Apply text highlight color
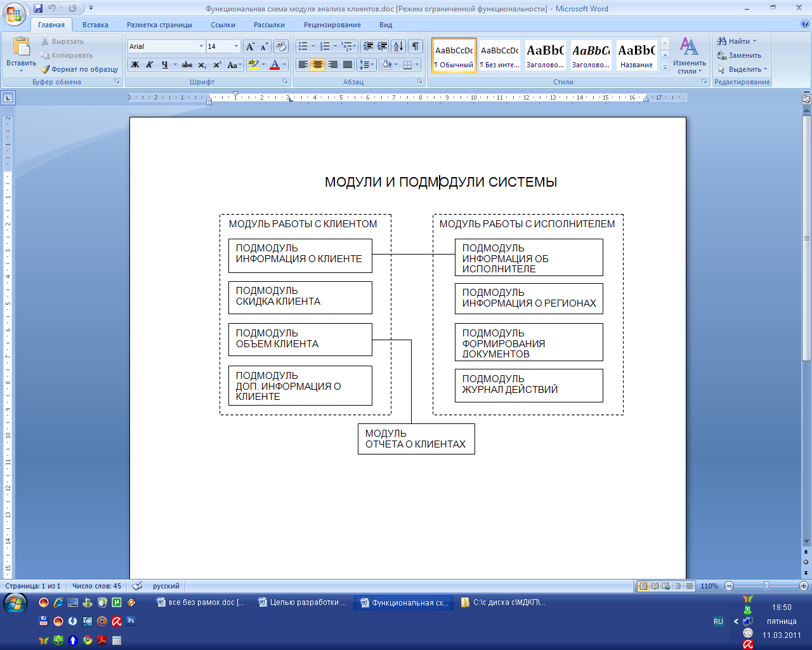Screen dimensions: 812x650 click(x=253, y=65)
